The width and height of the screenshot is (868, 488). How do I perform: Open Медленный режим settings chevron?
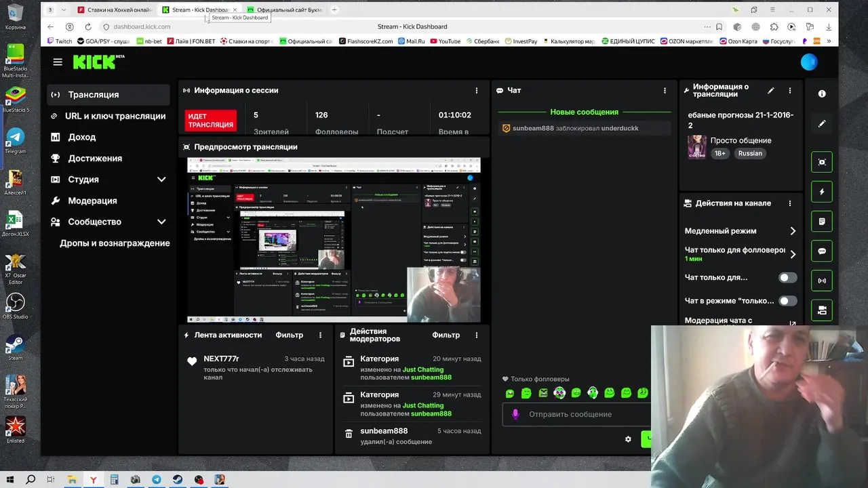click(x=793, y=231)
